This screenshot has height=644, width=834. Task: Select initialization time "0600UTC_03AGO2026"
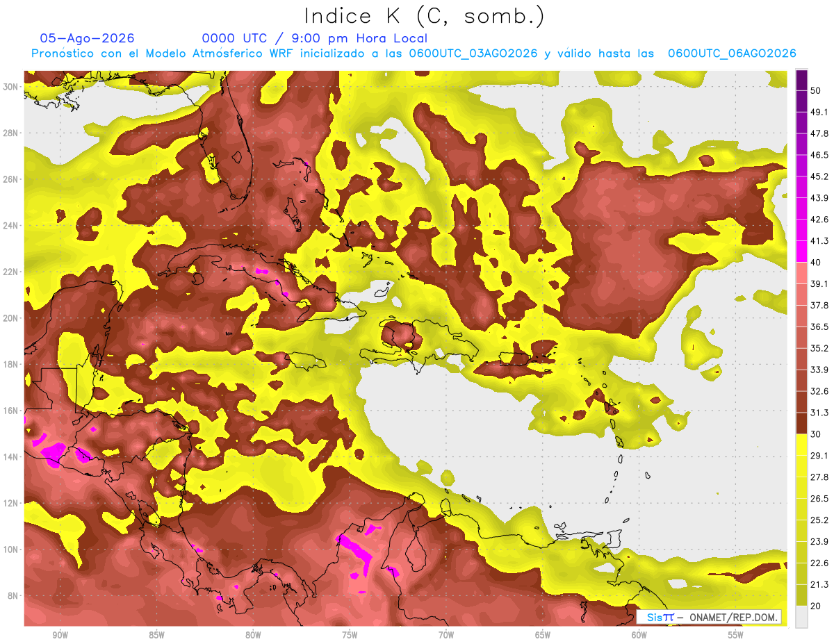(x=473, y=53)
